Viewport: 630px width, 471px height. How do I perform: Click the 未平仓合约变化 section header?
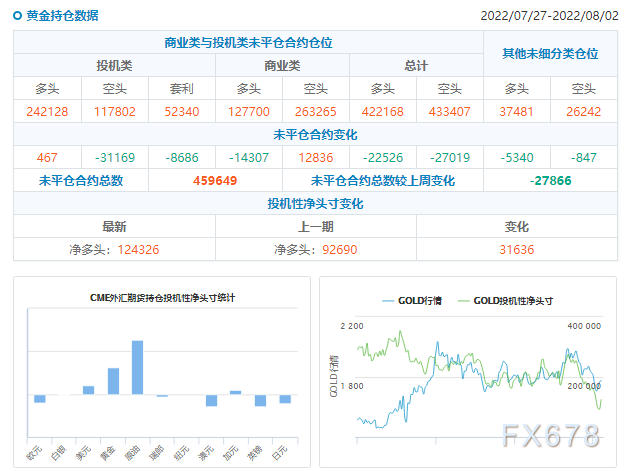pos(315,135)
